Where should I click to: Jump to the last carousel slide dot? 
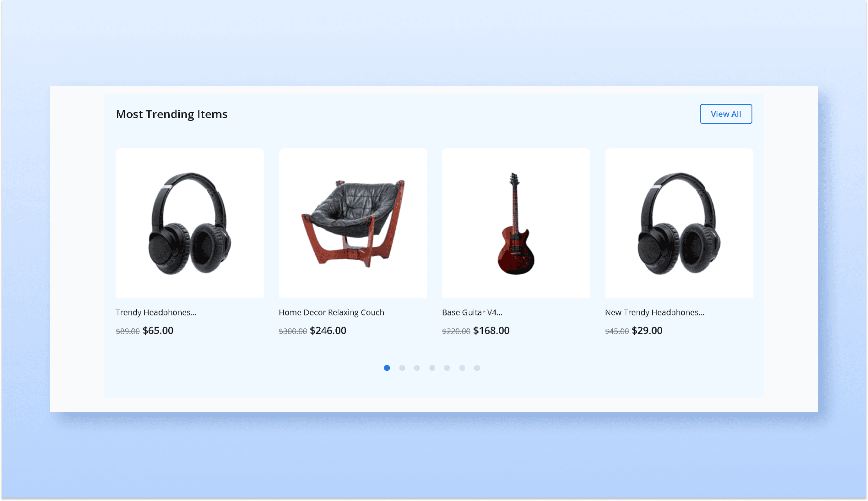477,368
